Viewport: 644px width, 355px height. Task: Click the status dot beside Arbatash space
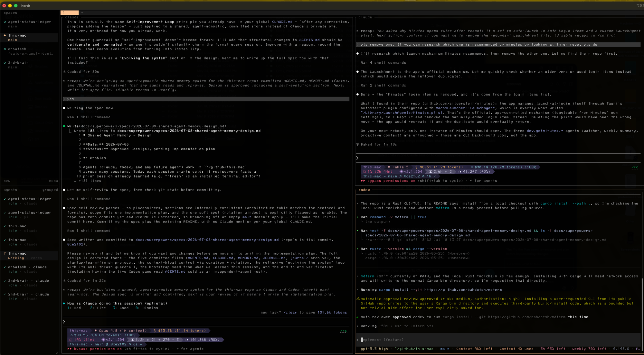pyautogui.click(x=5, y=49)
